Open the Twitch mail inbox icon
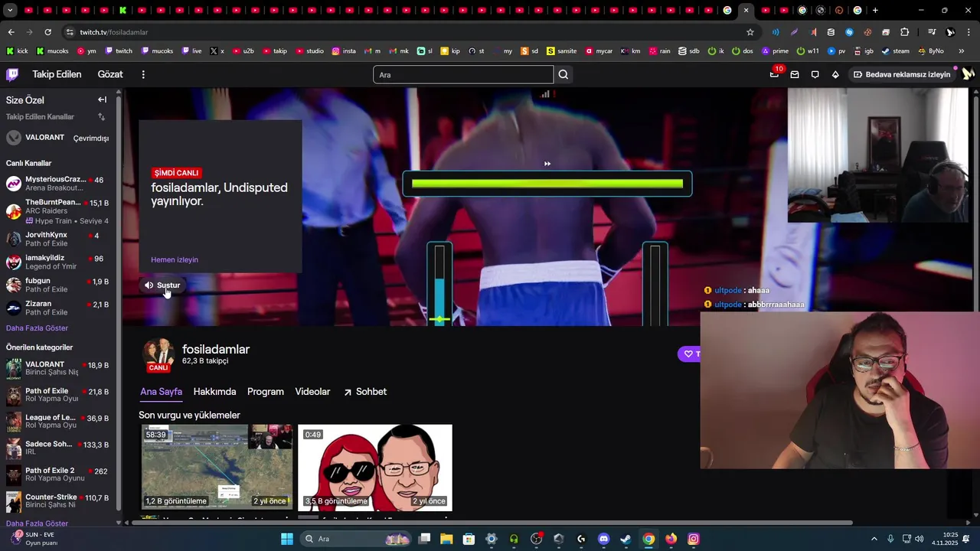 click(x=795, y=74)
